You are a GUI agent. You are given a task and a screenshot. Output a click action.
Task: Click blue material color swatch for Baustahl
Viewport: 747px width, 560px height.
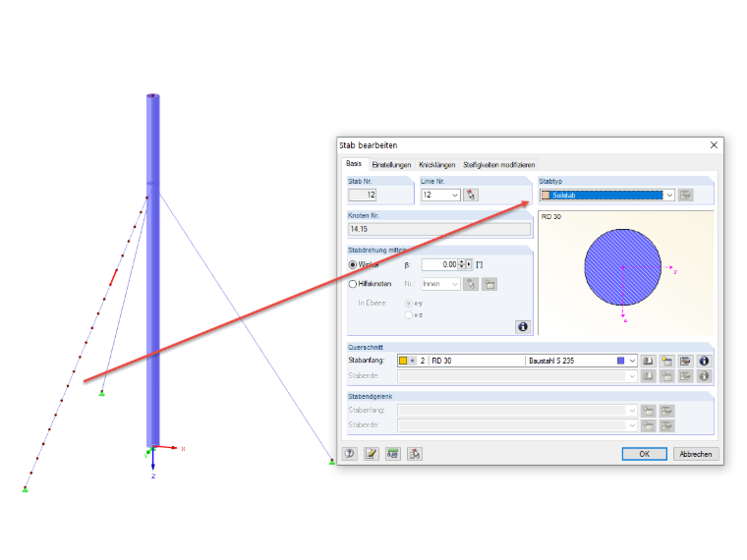point(620,361)
